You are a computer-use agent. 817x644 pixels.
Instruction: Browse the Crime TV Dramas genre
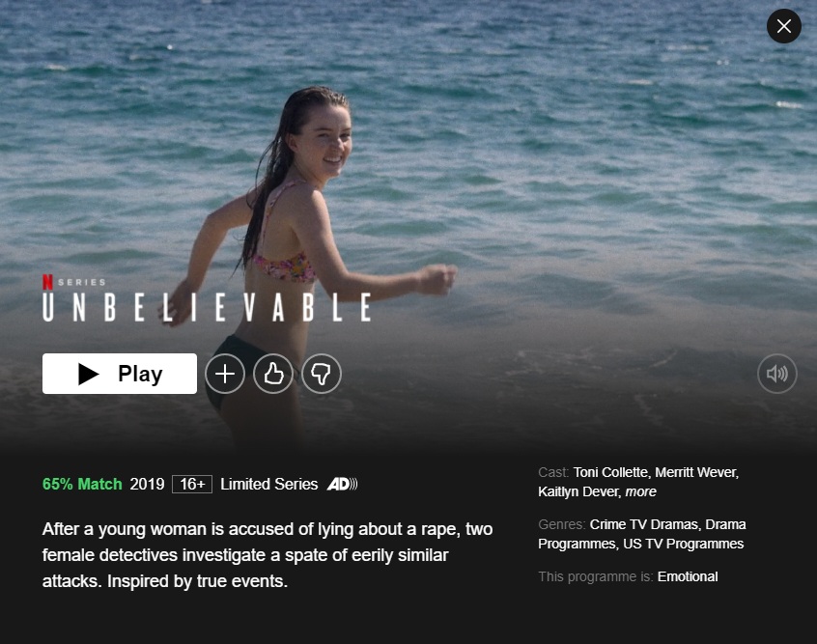point(643,524)
